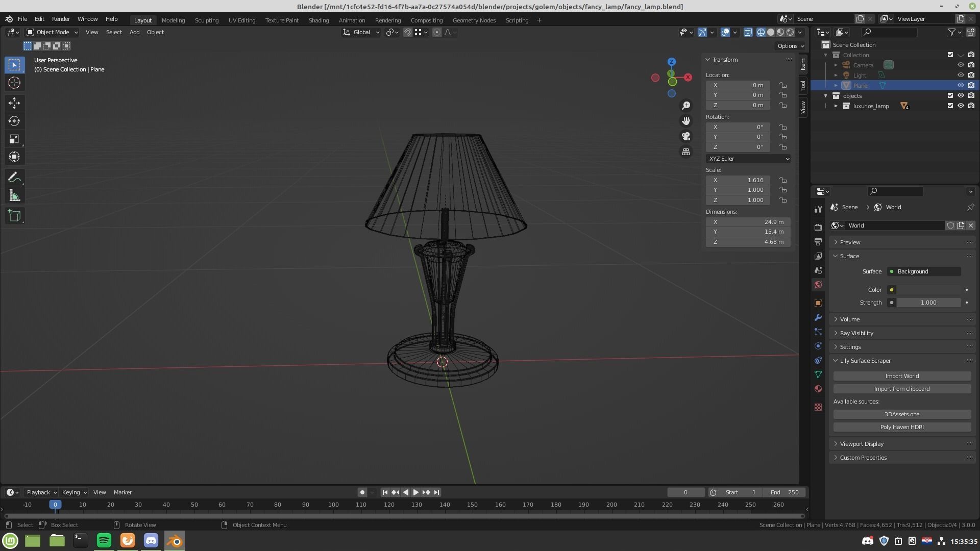Switch perspective/orthographic grid icon
The image size is (980, 551).
coord(686,152)
